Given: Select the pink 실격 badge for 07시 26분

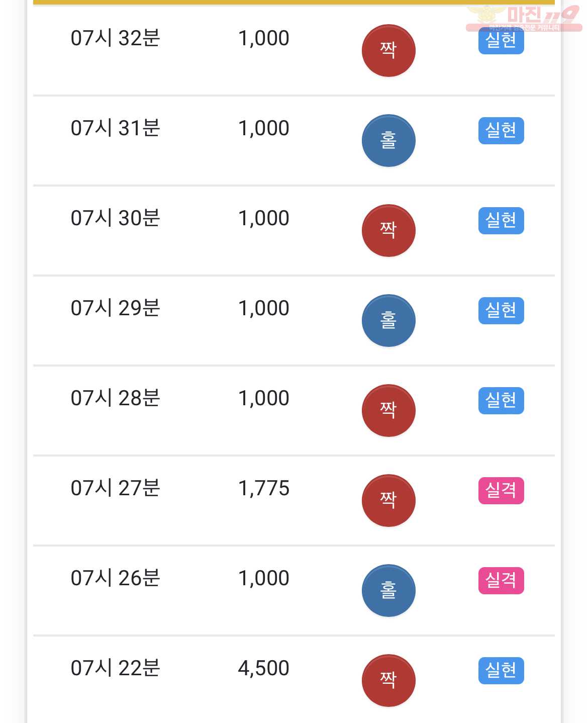Looking at the screenshot, I should 501,581.
